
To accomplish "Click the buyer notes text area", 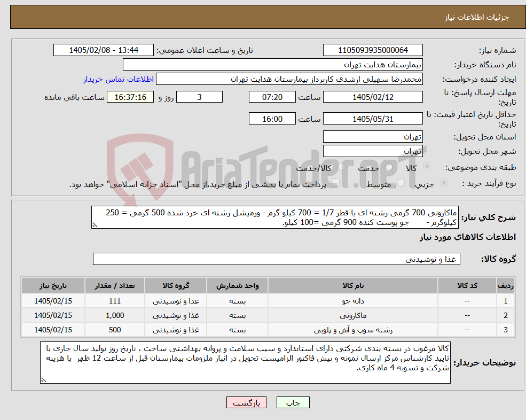I will click(245, 363).
